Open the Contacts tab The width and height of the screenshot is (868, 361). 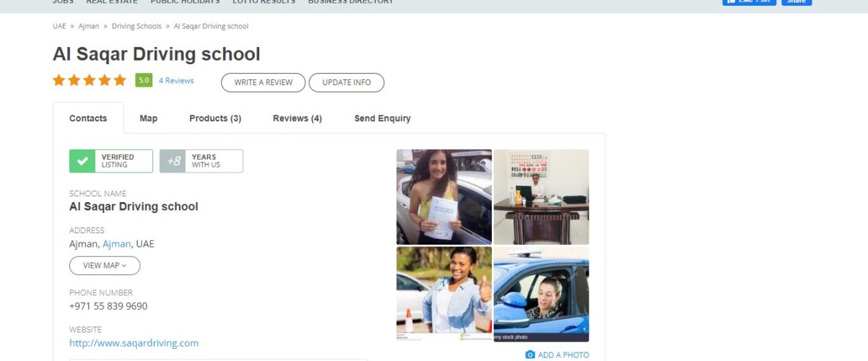[88, 118]
